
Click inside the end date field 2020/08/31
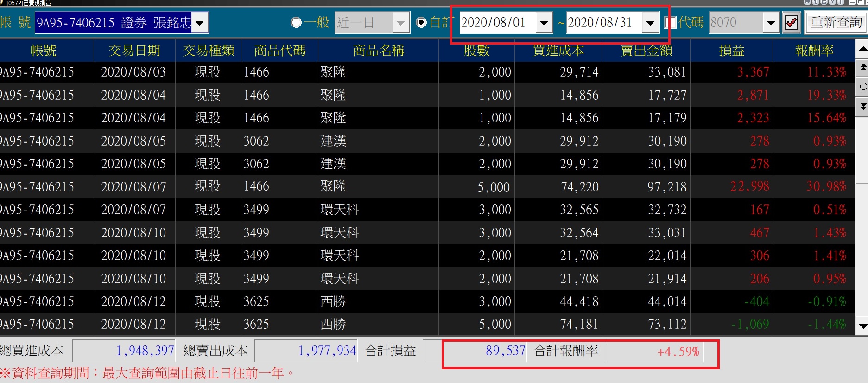click(604, 23)
